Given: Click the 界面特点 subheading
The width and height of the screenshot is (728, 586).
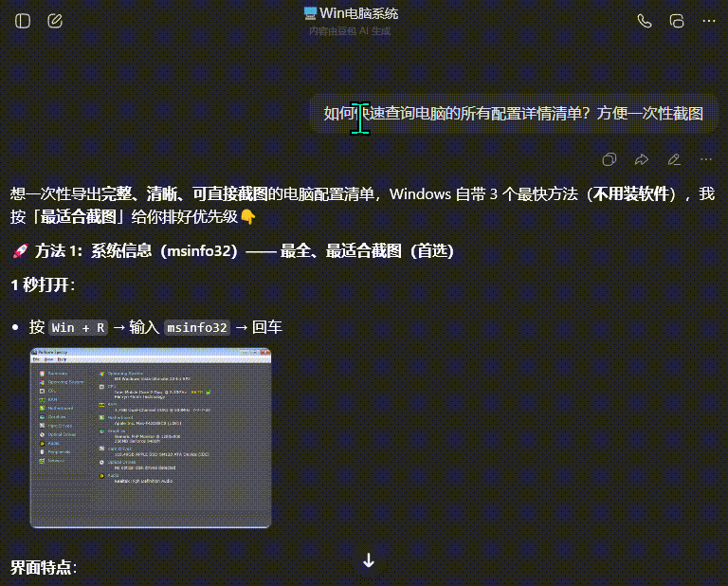Looking at the screenshot, I should 44,567.
